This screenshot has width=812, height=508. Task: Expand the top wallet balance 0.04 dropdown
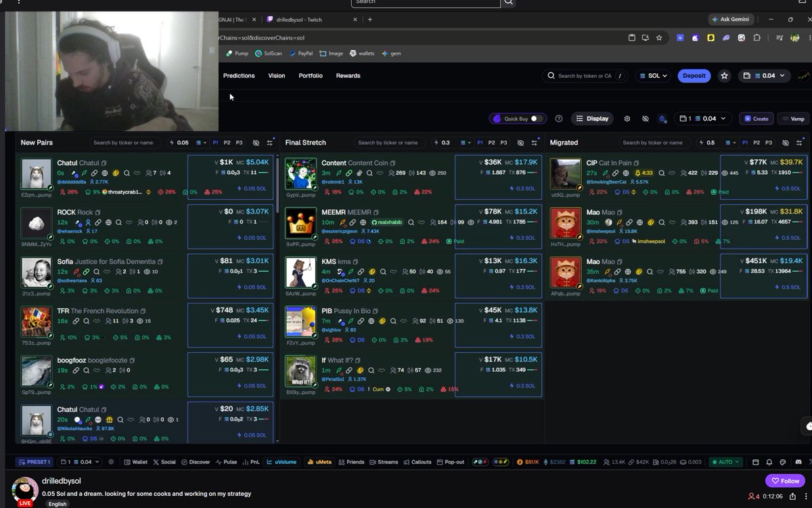click(765, 76)
